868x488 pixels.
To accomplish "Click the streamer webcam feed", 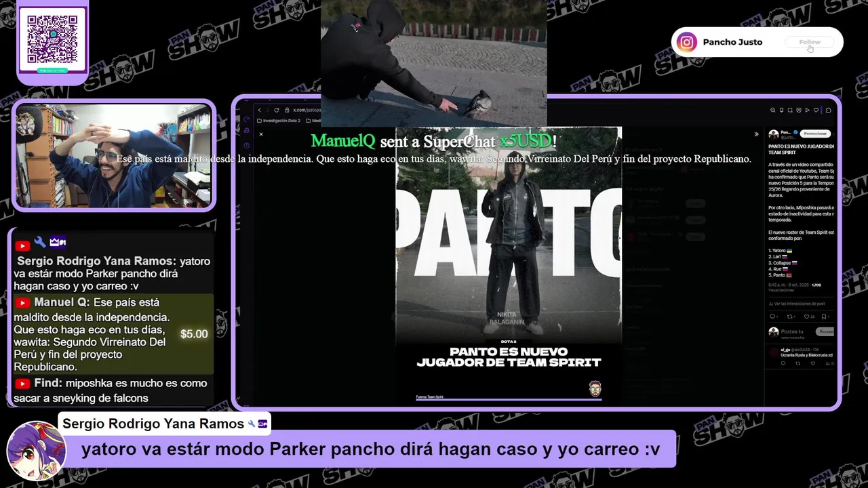I will [x=113, y=156].
